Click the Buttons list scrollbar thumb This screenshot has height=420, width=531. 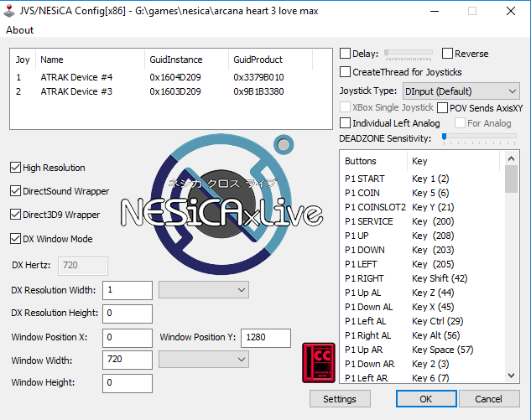pyautogui.click(x=512, y=179)
